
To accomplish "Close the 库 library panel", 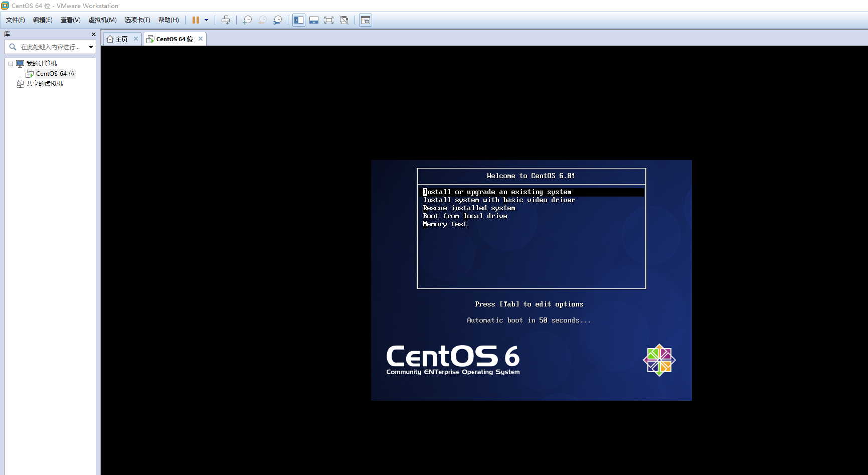I will (93, 34).
